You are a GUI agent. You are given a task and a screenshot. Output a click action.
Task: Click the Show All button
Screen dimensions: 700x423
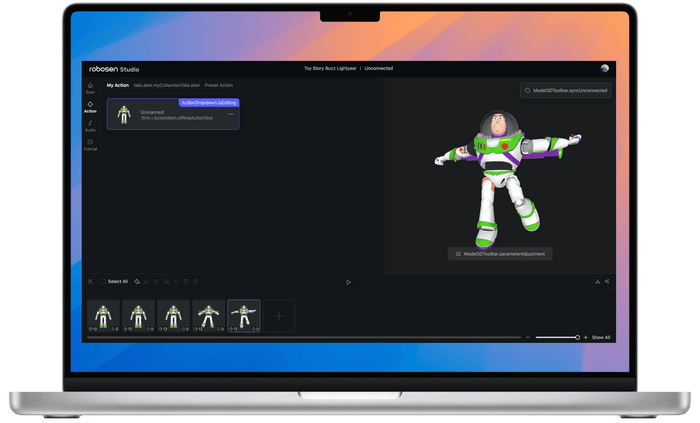600,338
